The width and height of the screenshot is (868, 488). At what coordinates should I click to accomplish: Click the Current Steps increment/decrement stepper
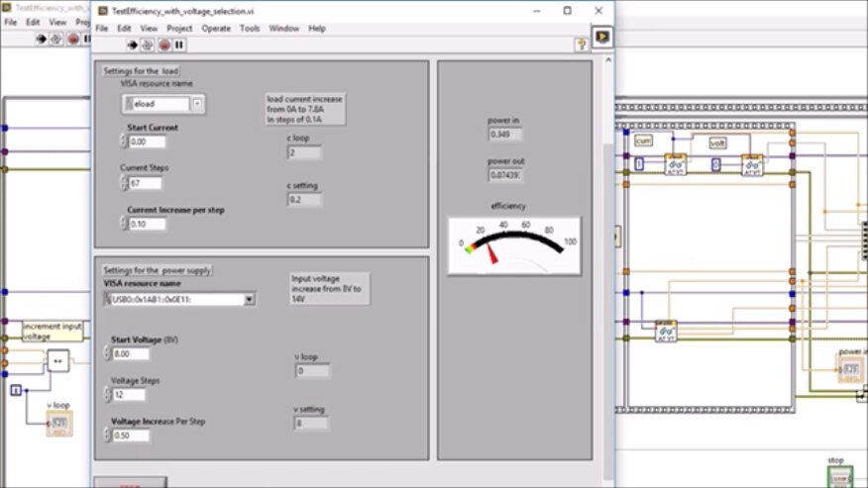pos(124,183)
